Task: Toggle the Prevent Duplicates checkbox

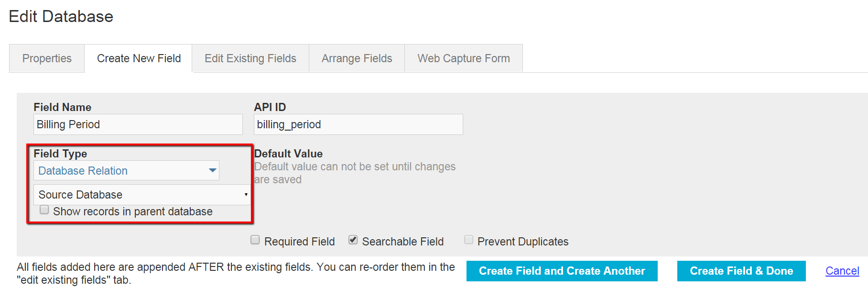Action: pyautogui.click(x=469, y=240)
